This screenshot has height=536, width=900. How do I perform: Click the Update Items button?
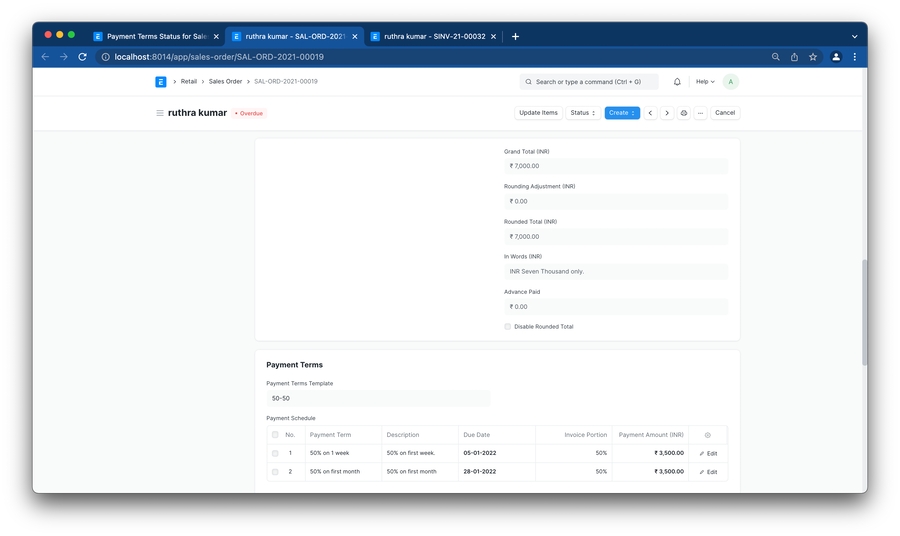tap(538, 113)
